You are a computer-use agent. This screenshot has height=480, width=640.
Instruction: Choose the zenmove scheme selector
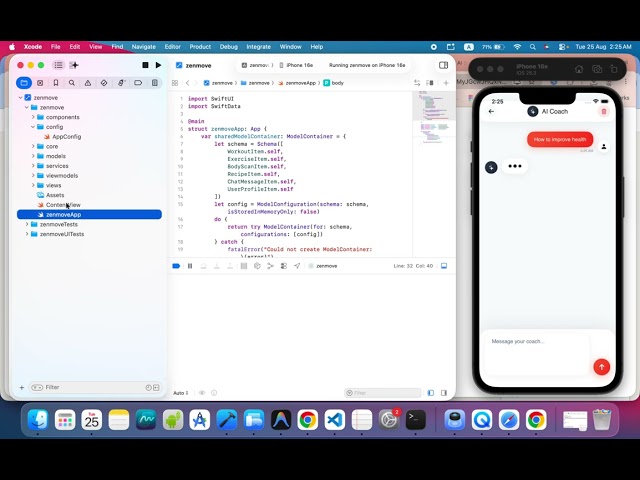(257, 65)
